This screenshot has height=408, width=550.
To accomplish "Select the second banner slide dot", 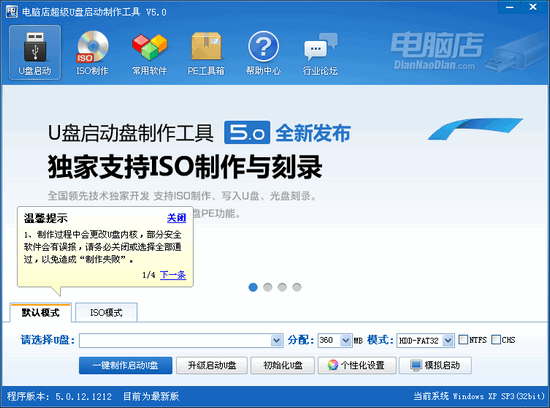I will coord(268,287).
